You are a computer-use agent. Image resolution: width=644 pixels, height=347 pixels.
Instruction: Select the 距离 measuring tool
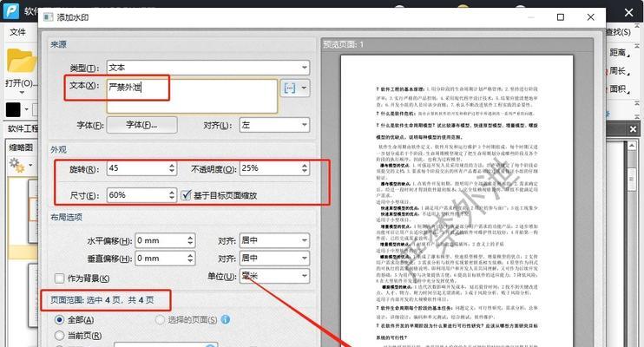(x=620, y=53)
